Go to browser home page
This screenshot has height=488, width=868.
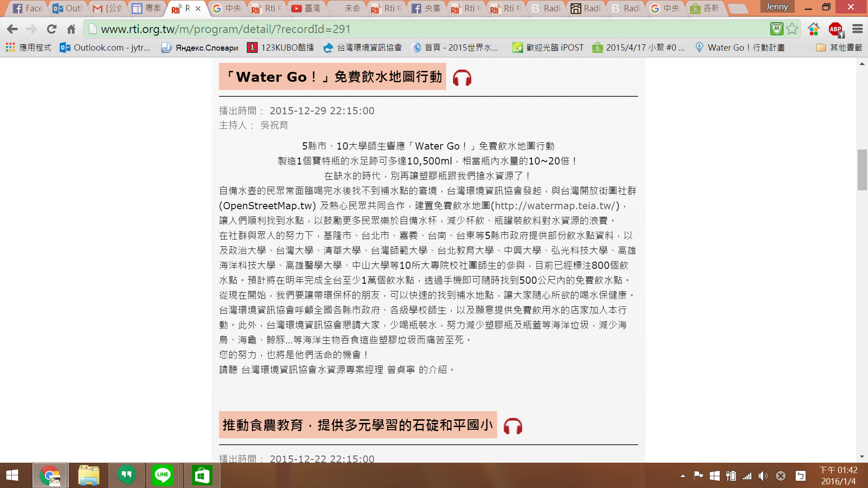coord(71,29)
